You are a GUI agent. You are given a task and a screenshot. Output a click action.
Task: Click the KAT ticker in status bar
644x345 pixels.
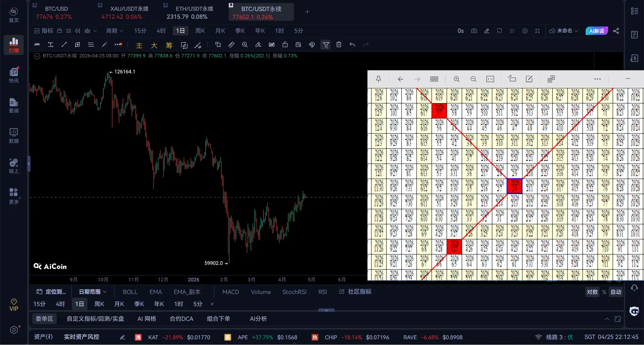[153, 337]
